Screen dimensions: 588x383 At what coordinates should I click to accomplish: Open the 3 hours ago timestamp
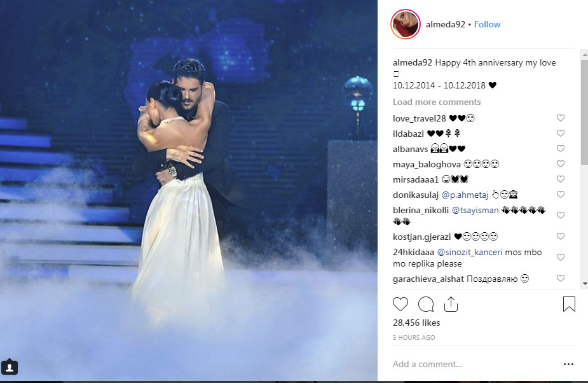[414, 338]
